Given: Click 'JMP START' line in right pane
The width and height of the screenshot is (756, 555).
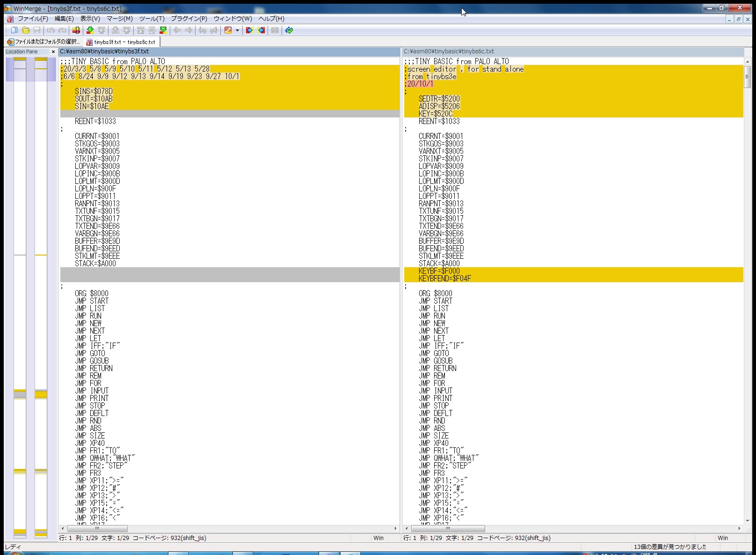Looking at the screenshot, I should click(436, 301).
